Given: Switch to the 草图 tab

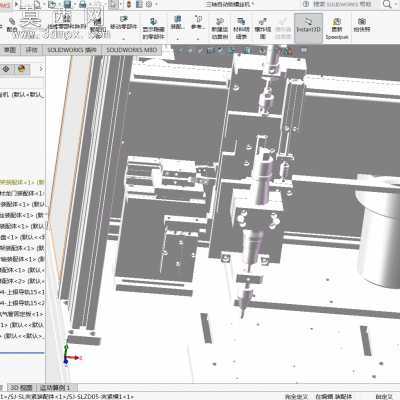Looking at the screenshot, I should (x=10, y=50).
